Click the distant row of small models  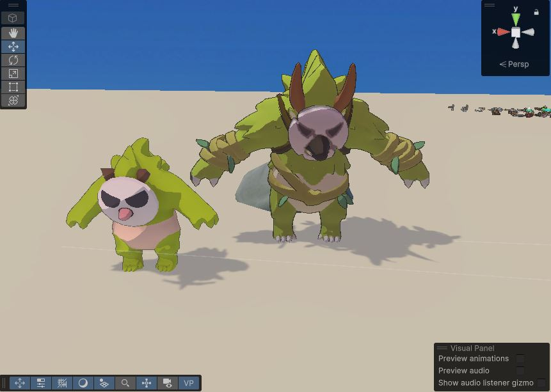coord(499,110)
